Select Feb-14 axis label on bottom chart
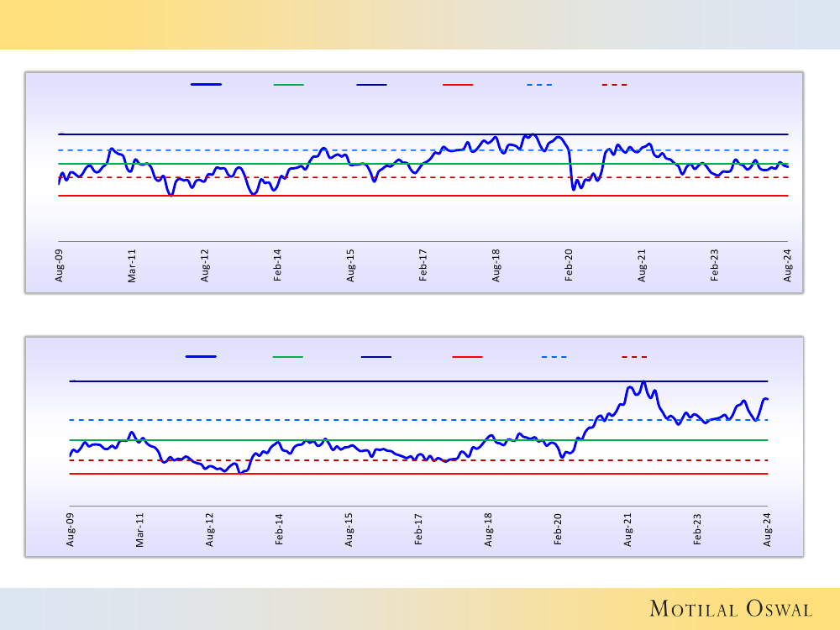The height and width of the screenshot is (630, 840). pos(280,529)
